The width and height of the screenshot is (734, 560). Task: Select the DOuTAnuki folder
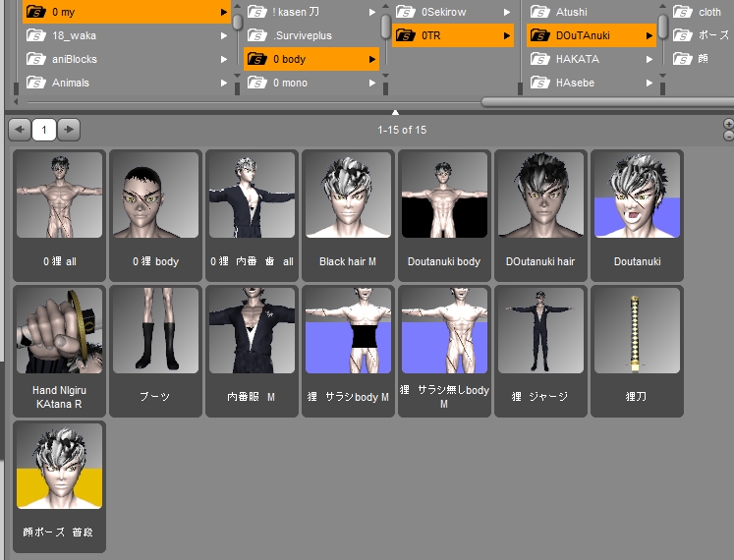click(592, 35)
